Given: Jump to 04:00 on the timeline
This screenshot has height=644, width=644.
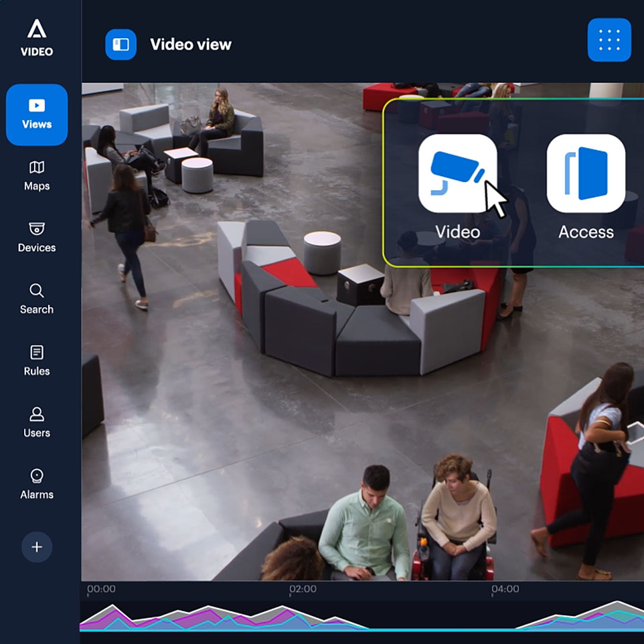Looking at the screenshot, I should (x=505, y=589).
